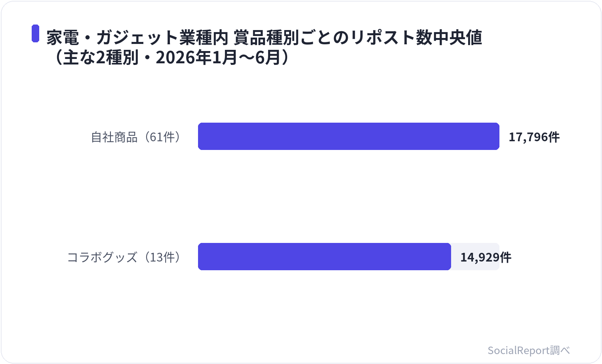Screen dimensions: 602x364
Task: Click the 13件 count in the second label
Action: [x=162, y=257]
